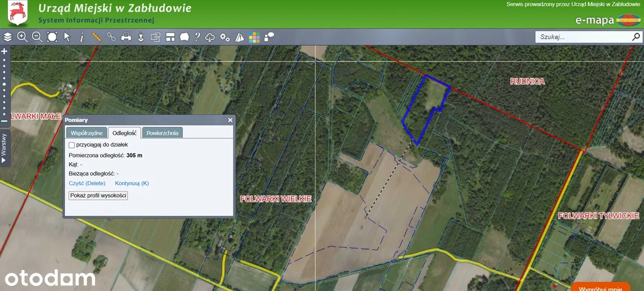Expand the Warstwy side panel
This screenshot has width=644, height=291.
(x=4, y=147)
